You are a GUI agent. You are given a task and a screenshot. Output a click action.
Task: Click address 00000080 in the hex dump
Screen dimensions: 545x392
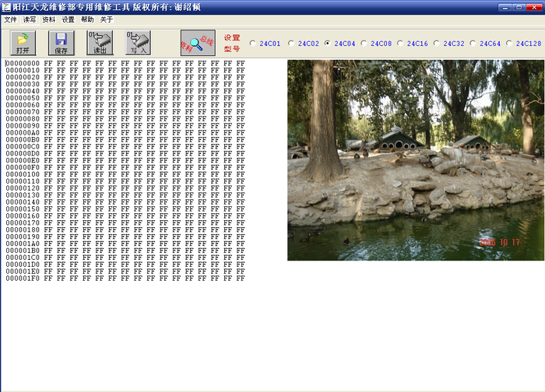click(23, 119)
